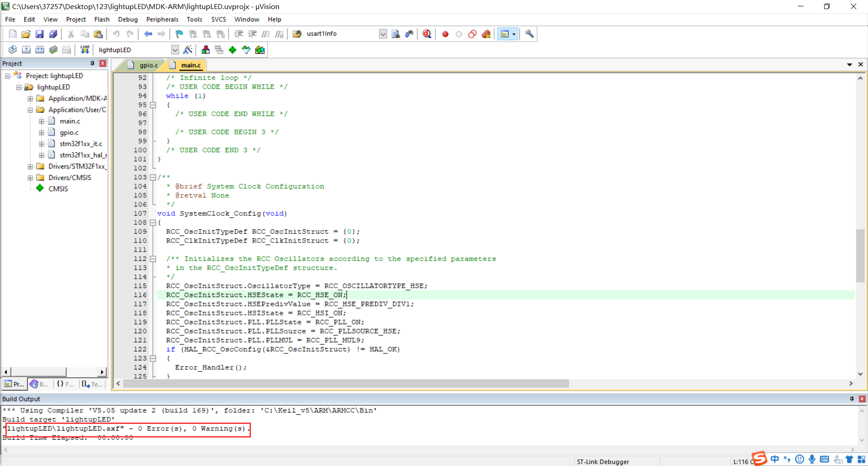Expand the Drivers/STM32F1xx folder

pos(30,166)
